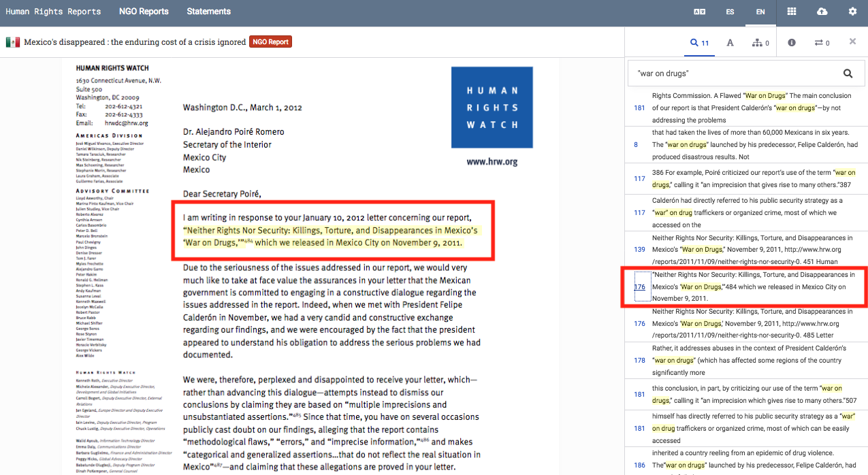Click the magnifier search submit icon
This screenshot has height=475, width=868.
point(848,73)
